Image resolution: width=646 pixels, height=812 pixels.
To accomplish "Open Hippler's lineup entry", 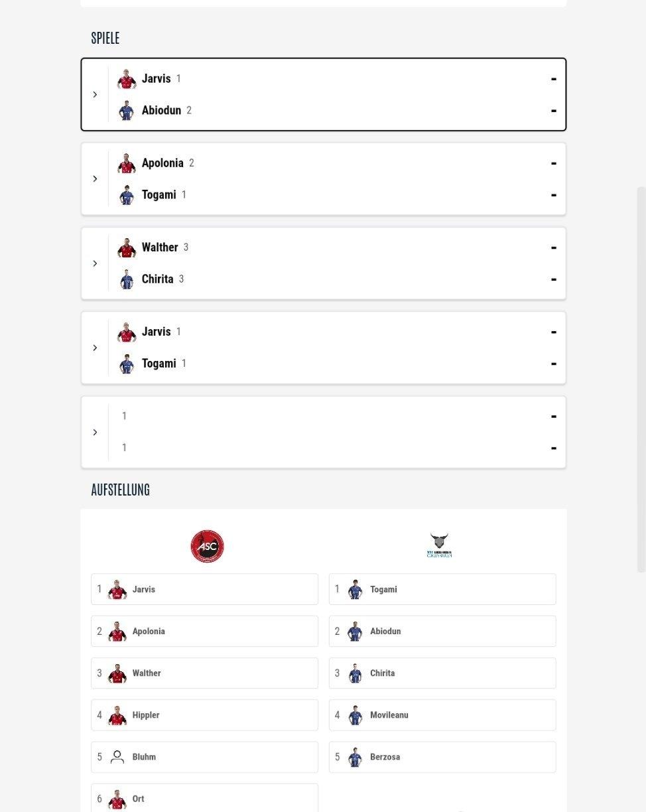I will pos(204,715).
